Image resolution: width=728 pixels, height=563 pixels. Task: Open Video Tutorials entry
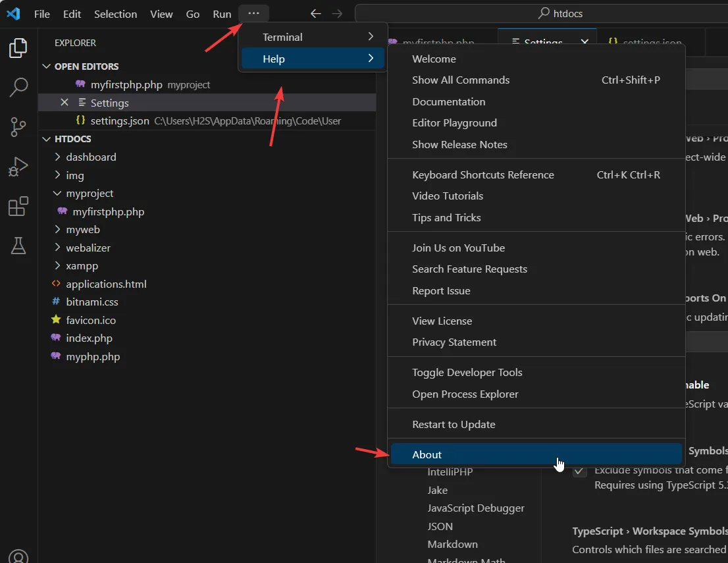536,196
